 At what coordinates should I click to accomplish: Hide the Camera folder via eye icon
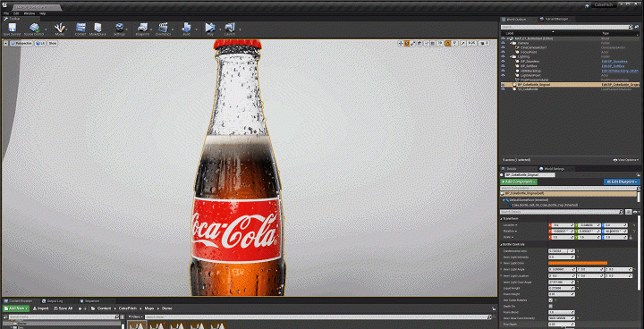[x=503, y=43]
